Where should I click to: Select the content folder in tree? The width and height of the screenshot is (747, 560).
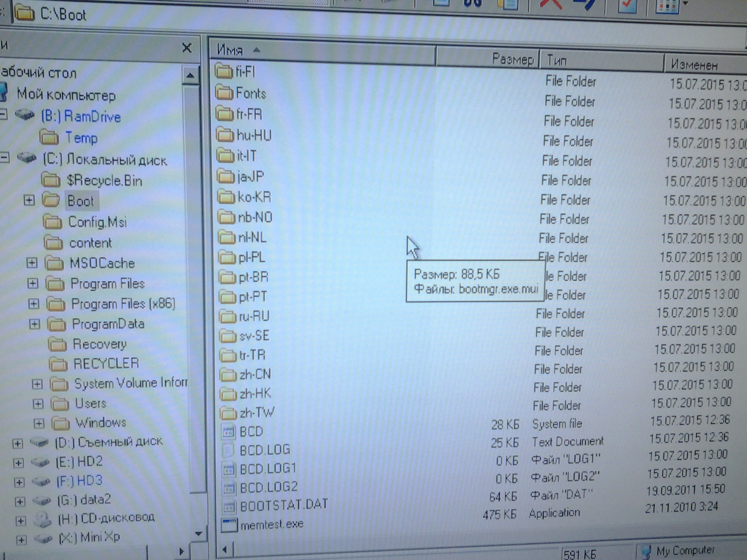coord(90,243)
